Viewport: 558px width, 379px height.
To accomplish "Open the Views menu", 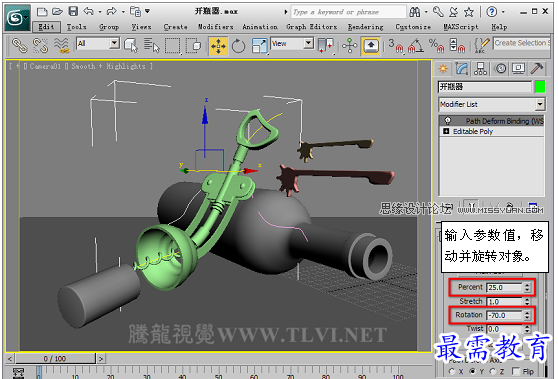I will 141,27.
